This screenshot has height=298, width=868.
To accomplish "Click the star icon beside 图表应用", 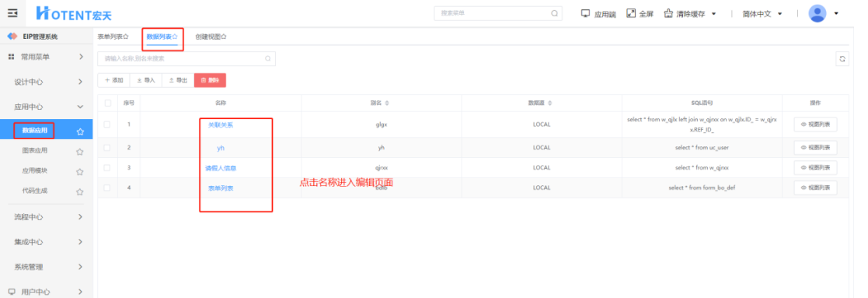I will tap(80, 151).
